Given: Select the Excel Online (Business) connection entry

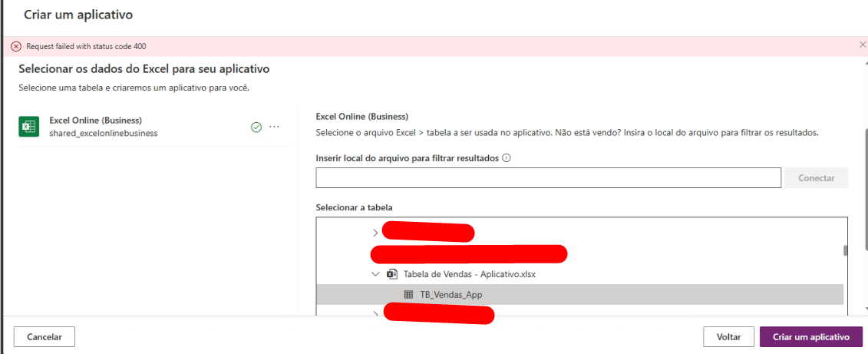Looking at the screenshot, I should (154, 127).
